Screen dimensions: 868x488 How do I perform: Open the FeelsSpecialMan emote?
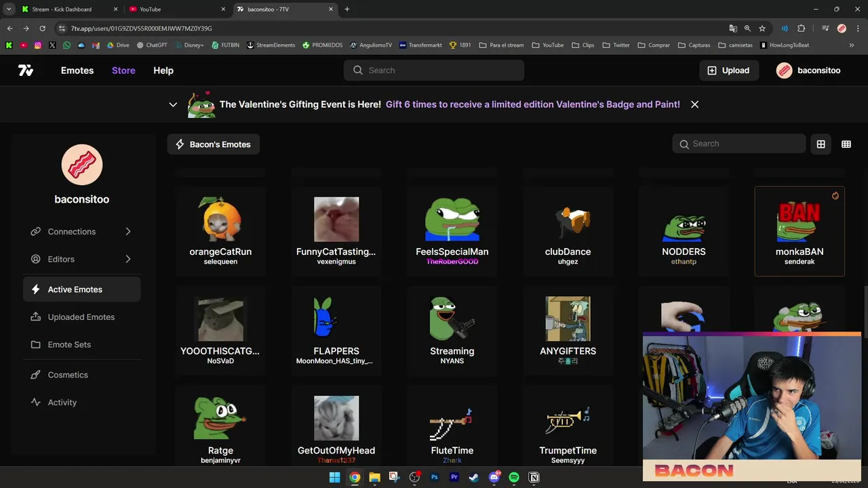coord(452,231)
